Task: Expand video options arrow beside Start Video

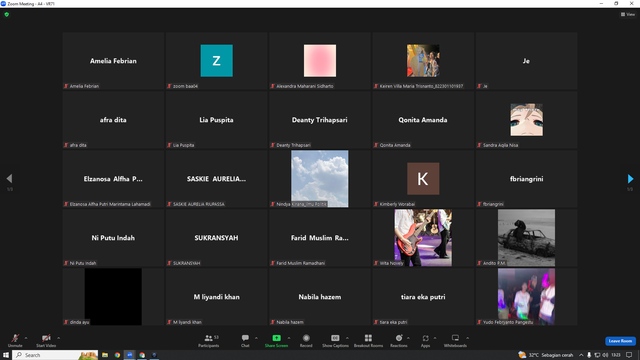Action: click(58, 338)
